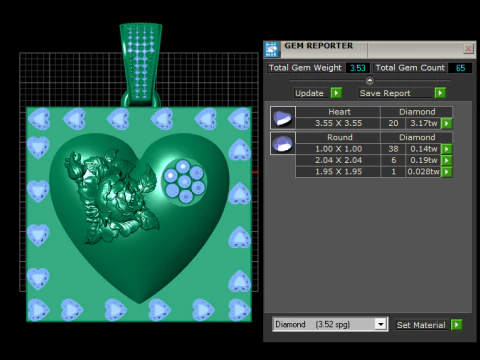Click the Round shape header cell
This screenshot has width=480, height=360.
pos(338,137)
